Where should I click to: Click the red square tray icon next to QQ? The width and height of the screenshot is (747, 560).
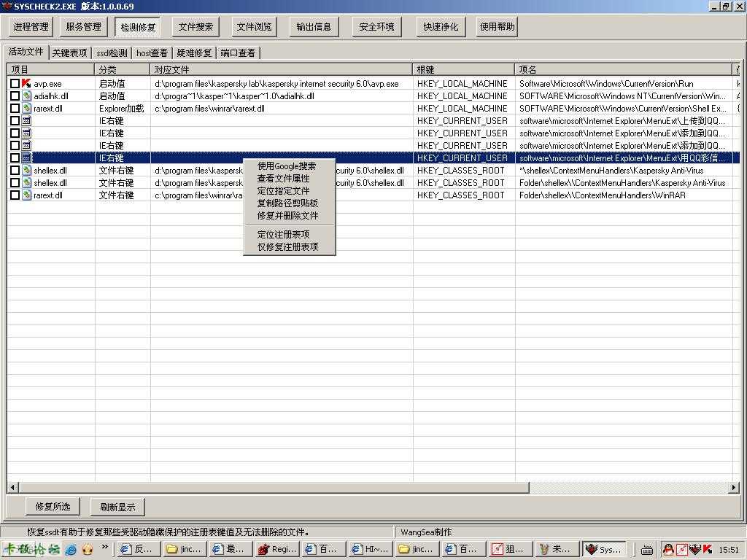tap(682, 549)
